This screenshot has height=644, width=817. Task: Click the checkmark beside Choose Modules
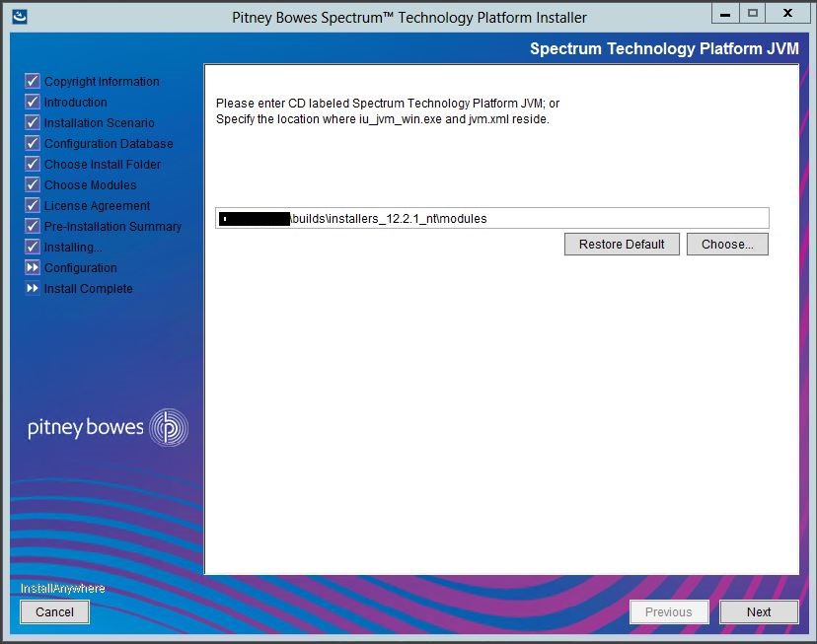33,184
